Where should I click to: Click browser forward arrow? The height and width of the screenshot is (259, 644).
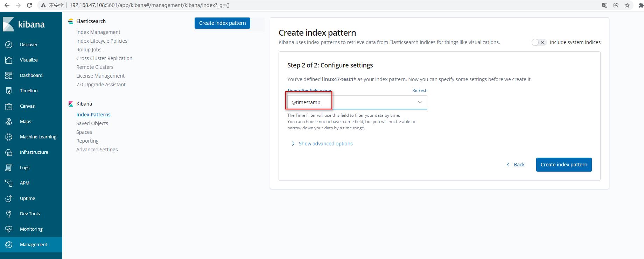coord(18,5)
